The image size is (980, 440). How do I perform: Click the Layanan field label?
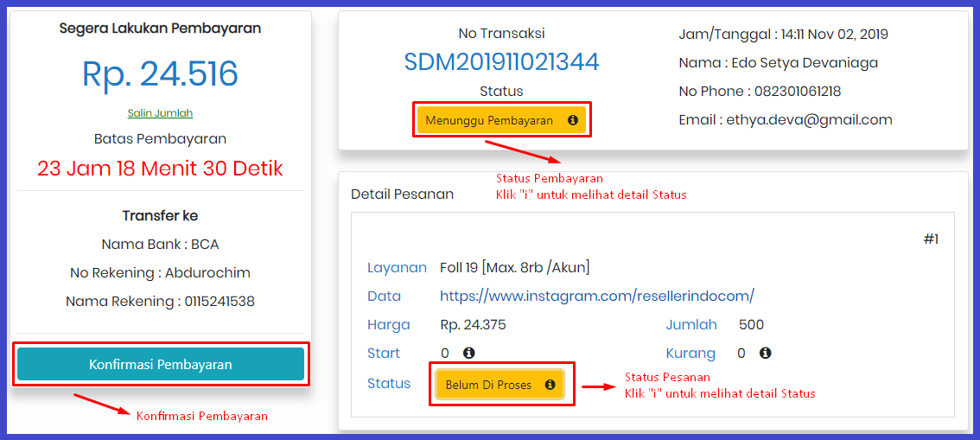[397, 268]
